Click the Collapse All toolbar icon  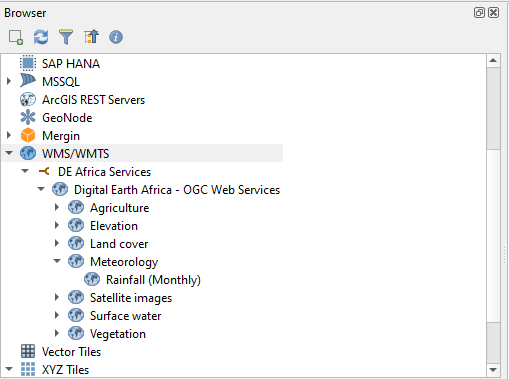(x=91, y=37)
